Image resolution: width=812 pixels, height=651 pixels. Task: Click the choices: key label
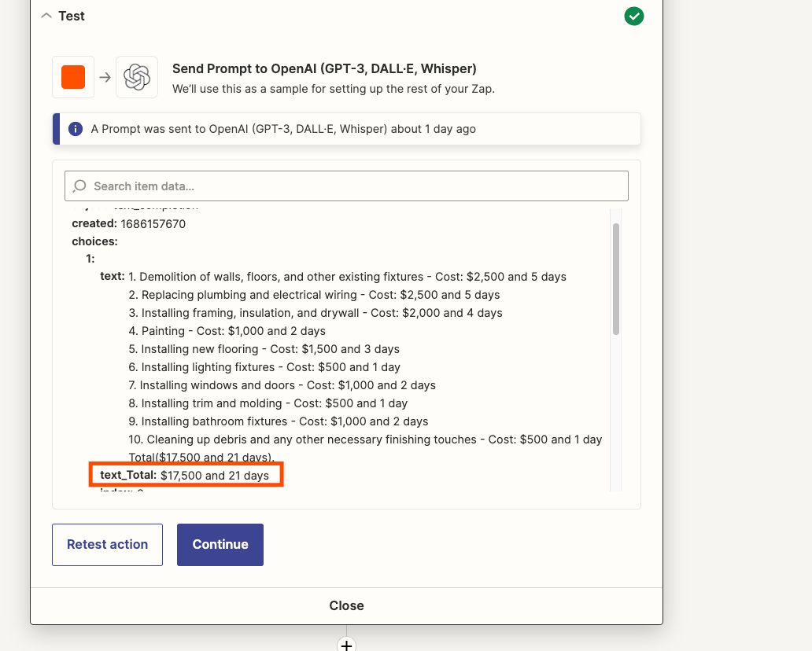pos(94,241)
